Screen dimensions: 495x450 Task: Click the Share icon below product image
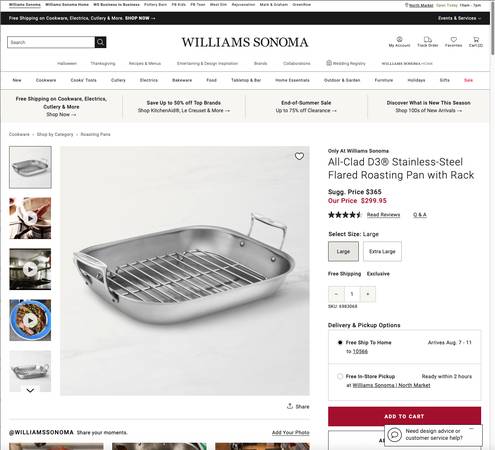coord(290,406)
